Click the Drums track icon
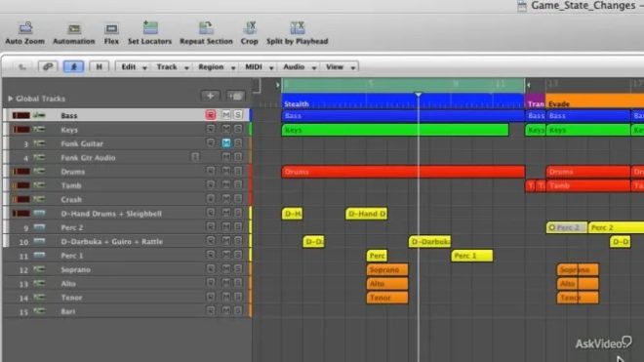The width and height of the screenshot is (644, 362). tap(39, 172)
